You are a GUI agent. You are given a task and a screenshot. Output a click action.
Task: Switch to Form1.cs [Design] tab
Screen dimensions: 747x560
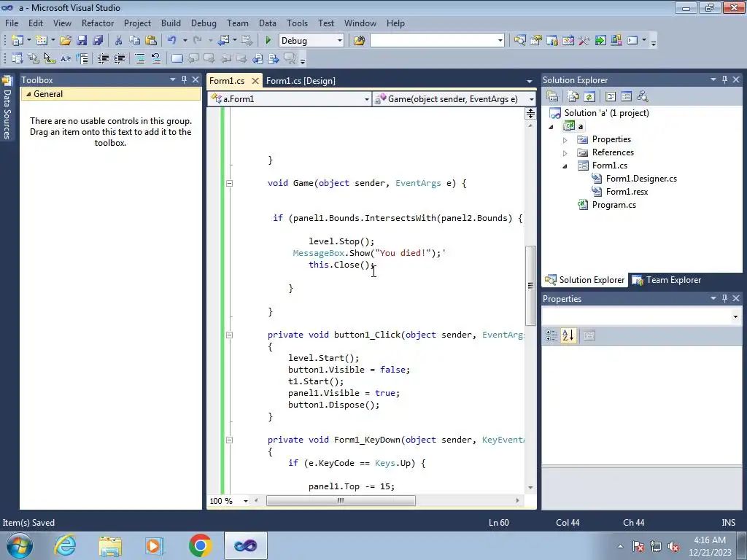[x=301, y=81]
